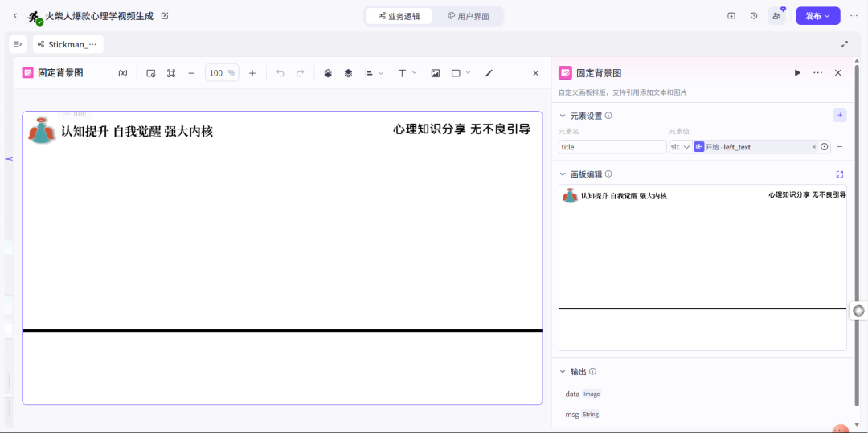Viewport: 868px width, 433px height.
Task: Click the variables (x) icon
Action: [123, 73]
